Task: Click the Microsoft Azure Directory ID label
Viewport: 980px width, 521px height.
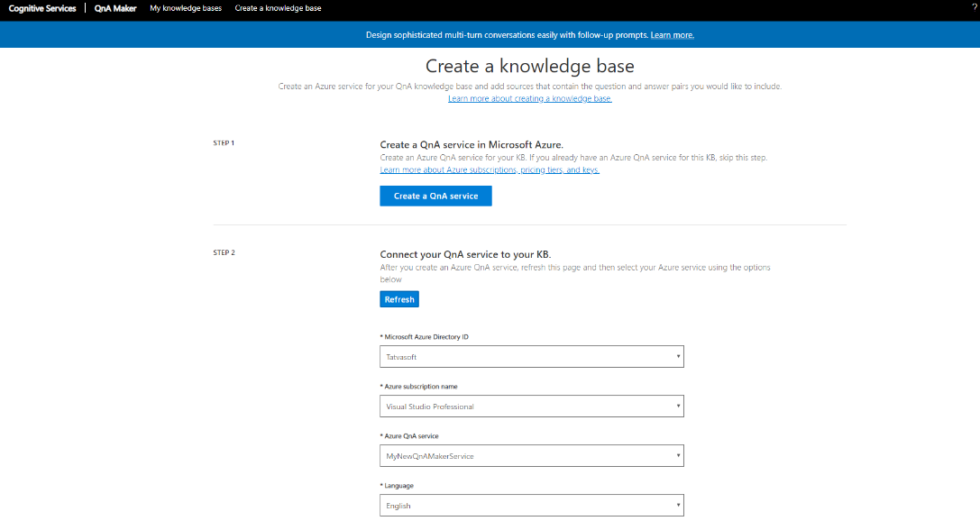Action: pos(425,337)
